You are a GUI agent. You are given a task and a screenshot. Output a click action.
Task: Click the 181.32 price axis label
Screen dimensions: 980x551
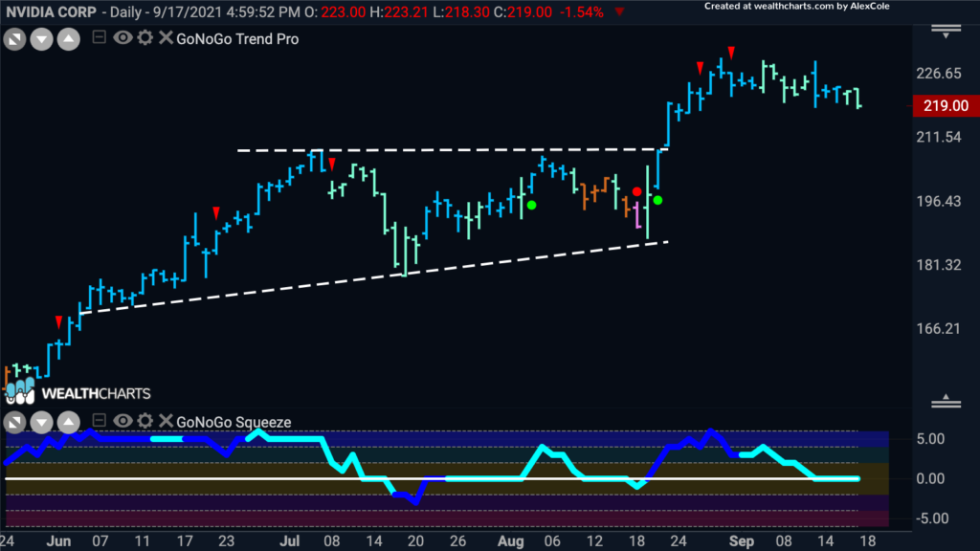939,265
